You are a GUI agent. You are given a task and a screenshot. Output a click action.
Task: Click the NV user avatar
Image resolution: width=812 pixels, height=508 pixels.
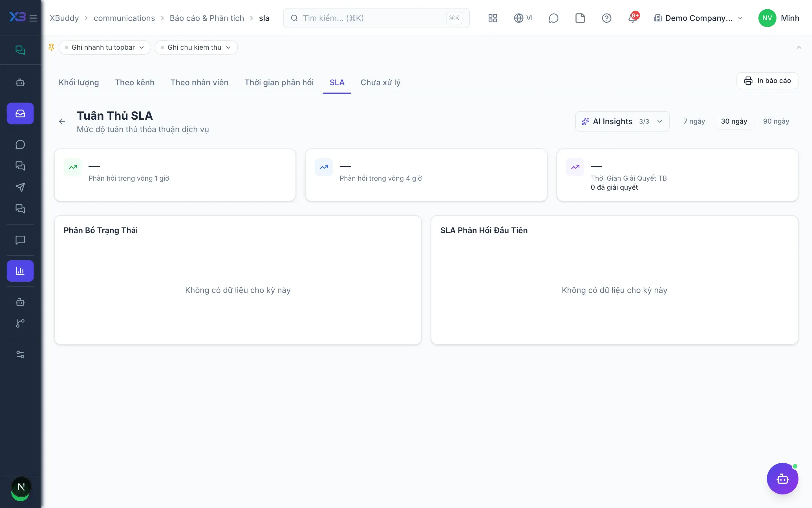point(767,18)
